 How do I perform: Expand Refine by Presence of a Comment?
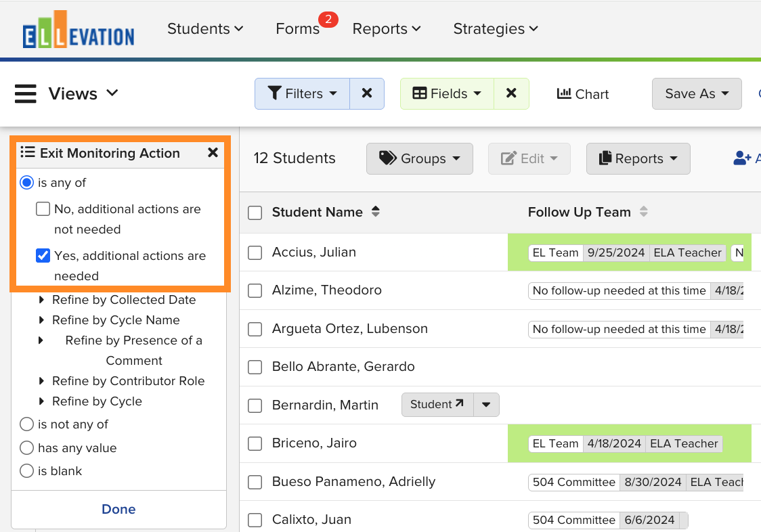click(121, 350)
